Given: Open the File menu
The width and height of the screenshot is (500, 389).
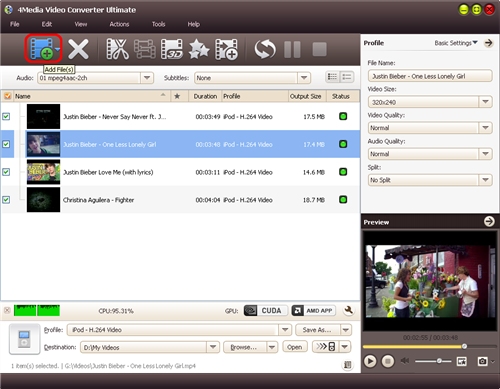Looking at the screenshot, I should 15,24.
